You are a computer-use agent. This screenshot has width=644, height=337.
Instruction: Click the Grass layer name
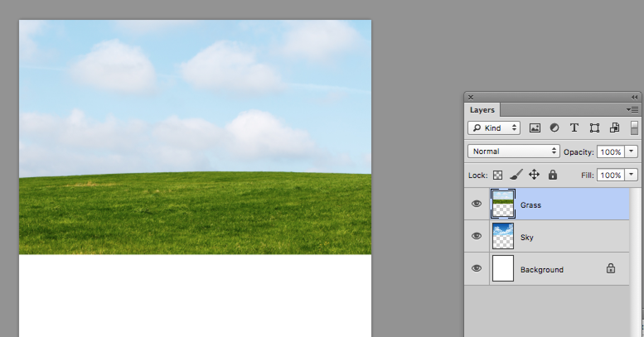530,205
